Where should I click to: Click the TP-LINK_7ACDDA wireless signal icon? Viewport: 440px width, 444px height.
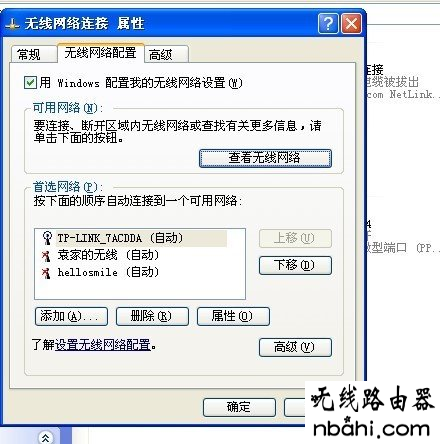tap(47, 238)
